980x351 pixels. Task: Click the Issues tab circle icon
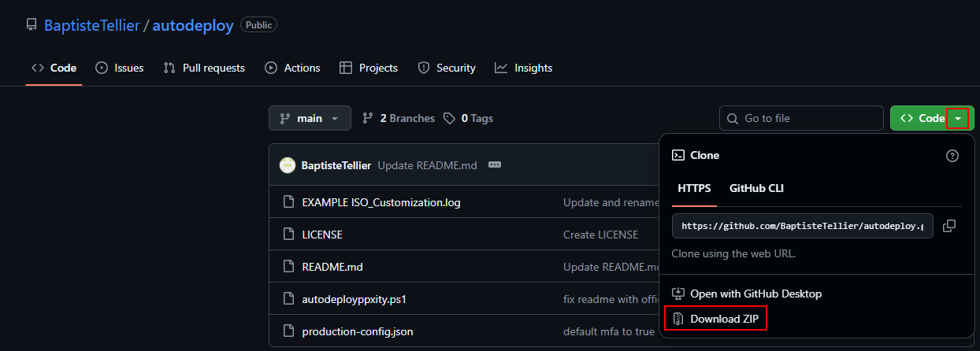[102, 68]
